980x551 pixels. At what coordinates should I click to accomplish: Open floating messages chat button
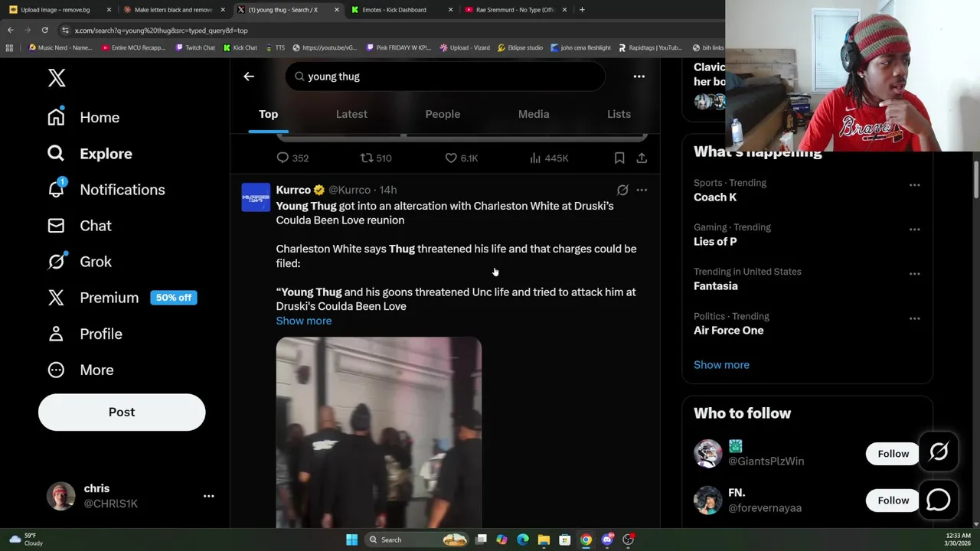[x=939, y=500]
